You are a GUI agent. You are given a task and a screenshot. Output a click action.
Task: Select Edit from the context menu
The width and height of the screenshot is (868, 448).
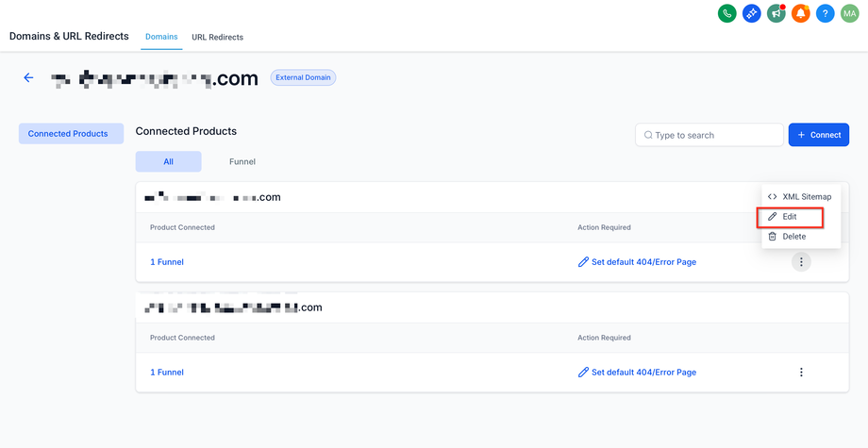[791, 217]
